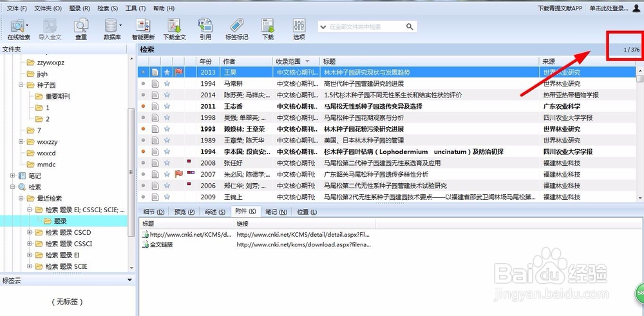644x316 pixels.
Task: Switch to the 综述 (S) tab
Action: click(x=215, y=212)
